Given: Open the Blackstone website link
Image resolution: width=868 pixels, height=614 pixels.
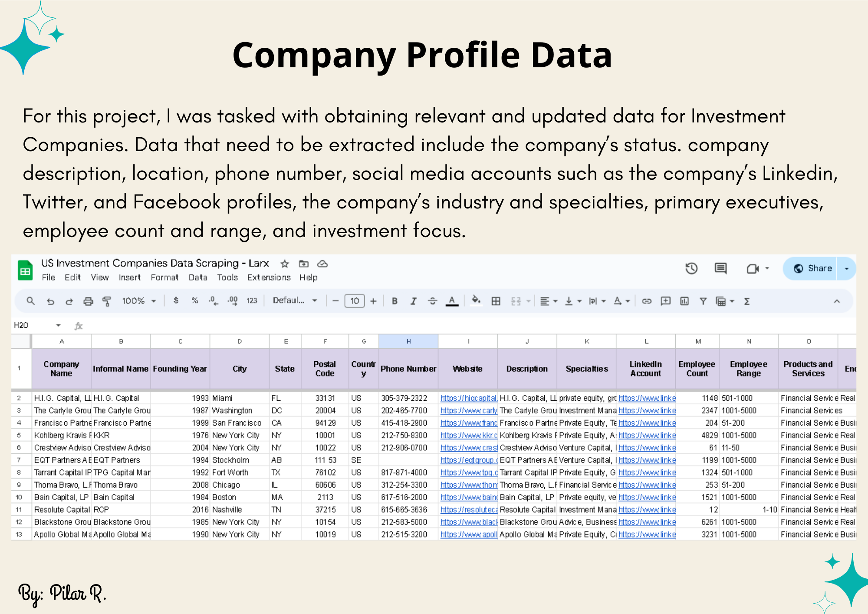Looking at the screenshot, I should [469, 522].
